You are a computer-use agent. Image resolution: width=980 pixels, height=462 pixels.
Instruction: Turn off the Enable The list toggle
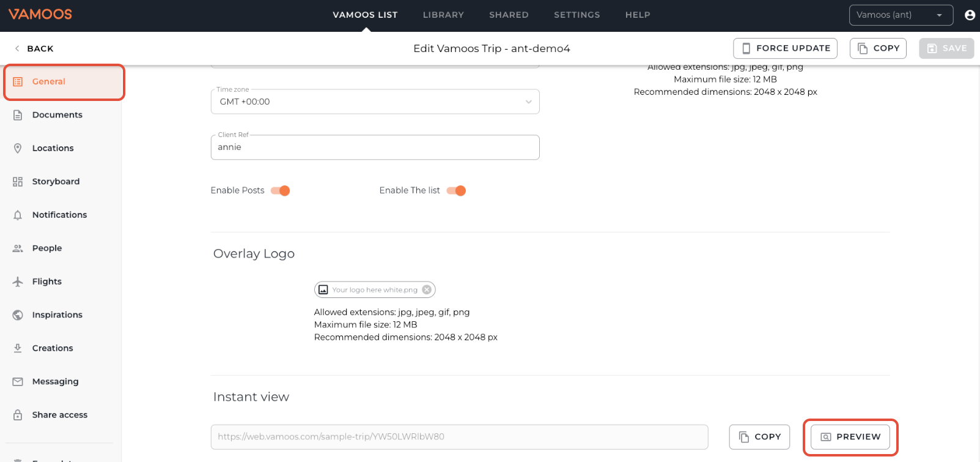point(457,191)
